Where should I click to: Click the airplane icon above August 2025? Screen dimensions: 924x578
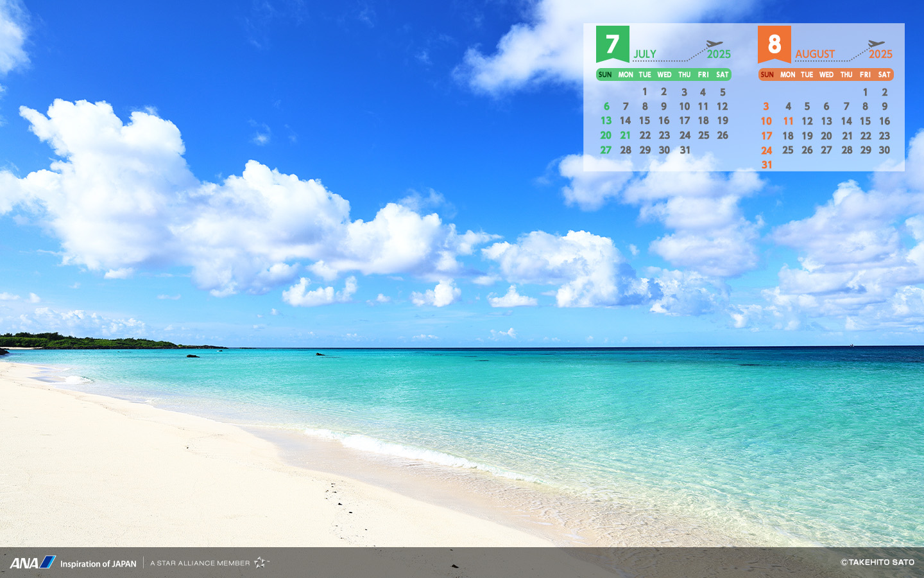(x=876, y=44)
